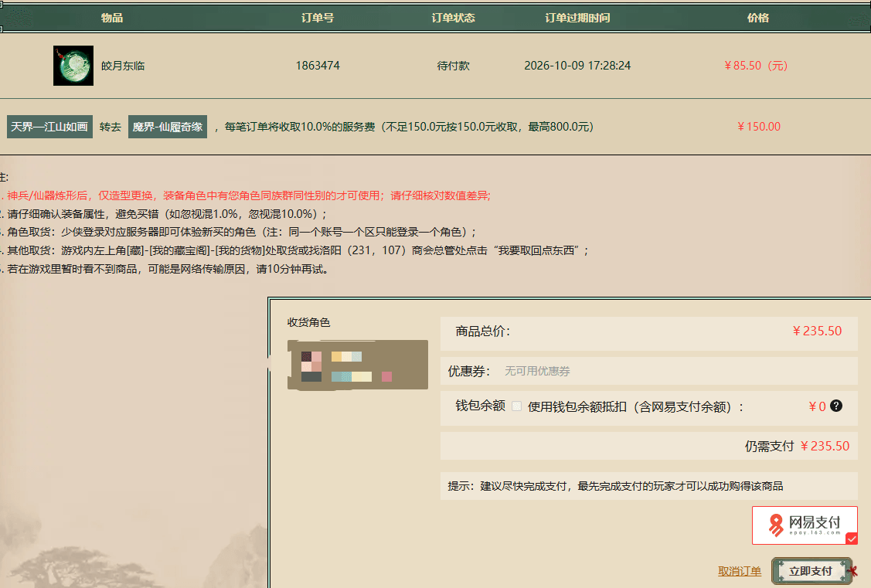Click the 若在游戏里暂时看不到商品 notice line
This screenshot has width=871, height=588.
[x=165, y=270]
